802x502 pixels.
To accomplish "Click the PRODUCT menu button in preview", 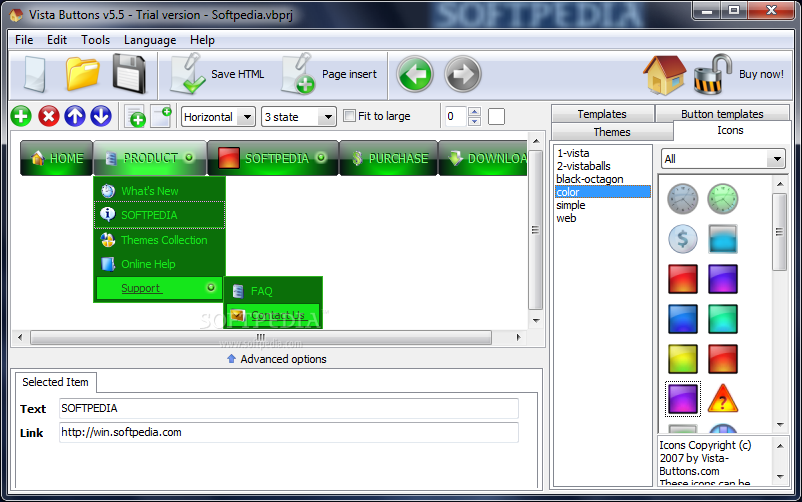I will pos(150,158).
